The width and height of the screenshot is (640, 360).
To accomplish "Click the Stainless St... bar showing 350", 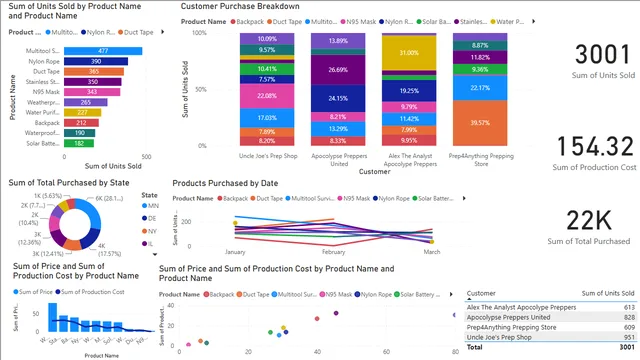I will tap(93, 82).
